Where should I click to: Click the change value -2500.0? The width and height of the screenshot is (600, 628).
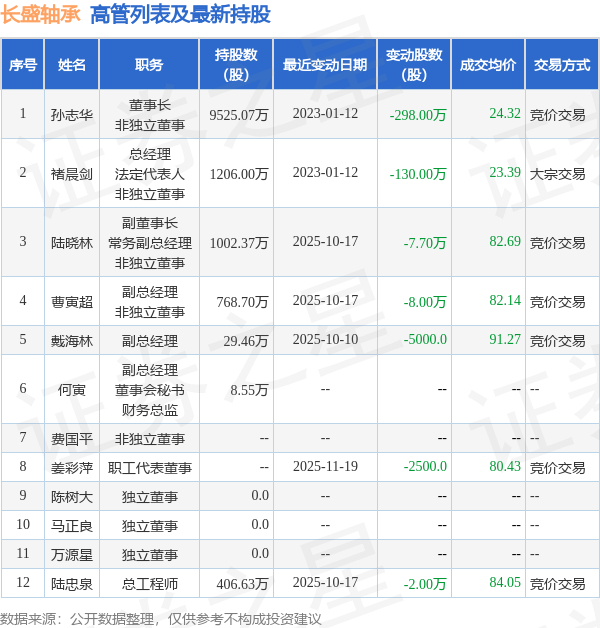coord(425,466)
